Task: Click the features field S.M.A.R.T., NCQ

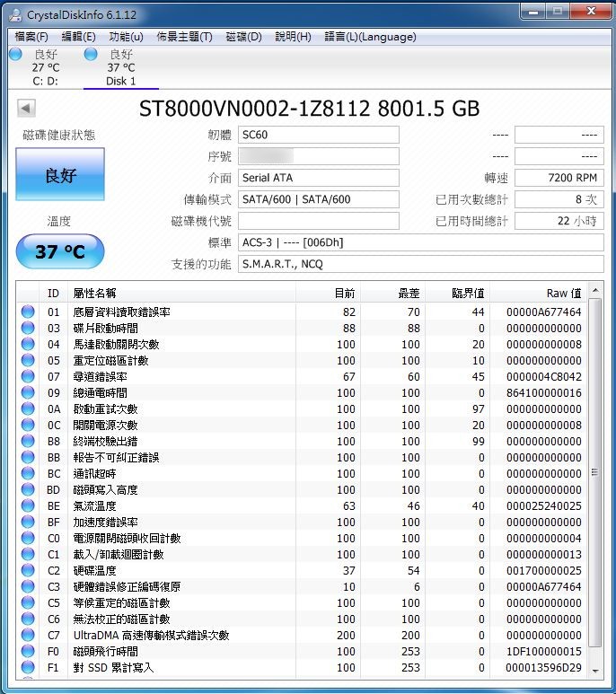Action: pos(421,264)
